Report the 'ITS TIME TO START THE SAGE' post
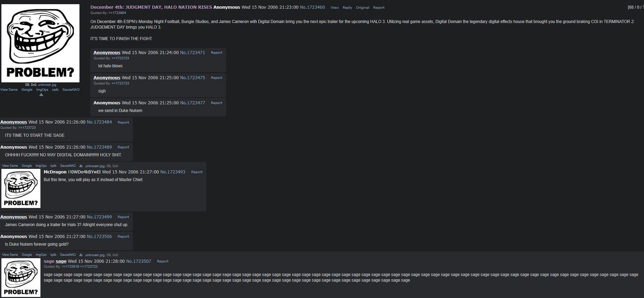The width and height of the screenshot is (644, 298). (123, 122)
